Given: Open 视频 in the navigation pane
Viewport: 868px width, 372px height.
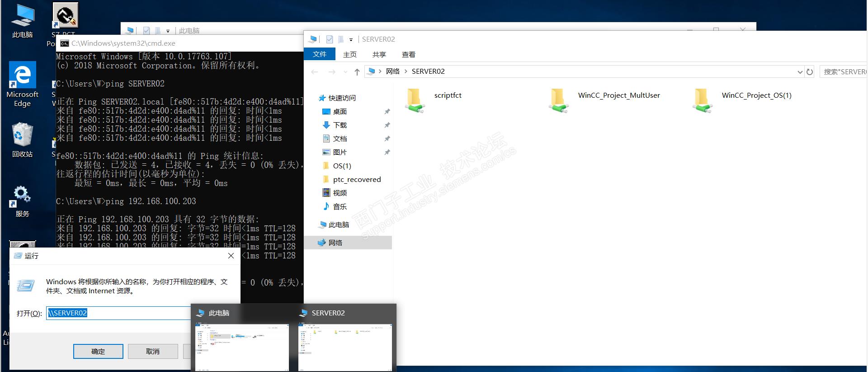Looking at the screenshot, I should [340, 193].
